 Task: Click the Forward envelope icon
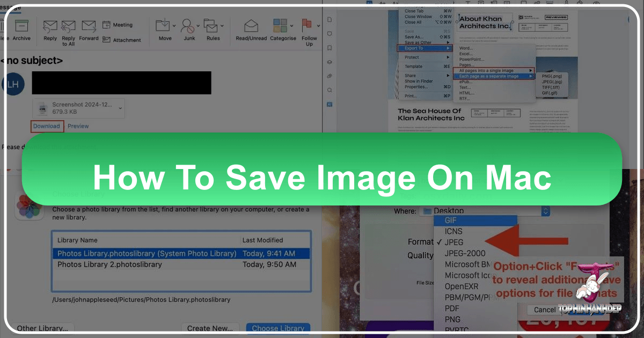[x=89, y=26]
